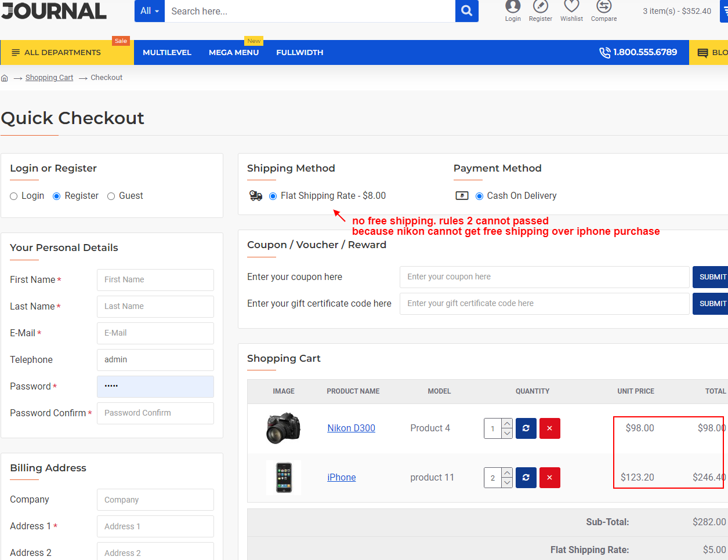728x560 pixels.
Task: Click the cash on delivery icon
Action: tap(462, 196)
